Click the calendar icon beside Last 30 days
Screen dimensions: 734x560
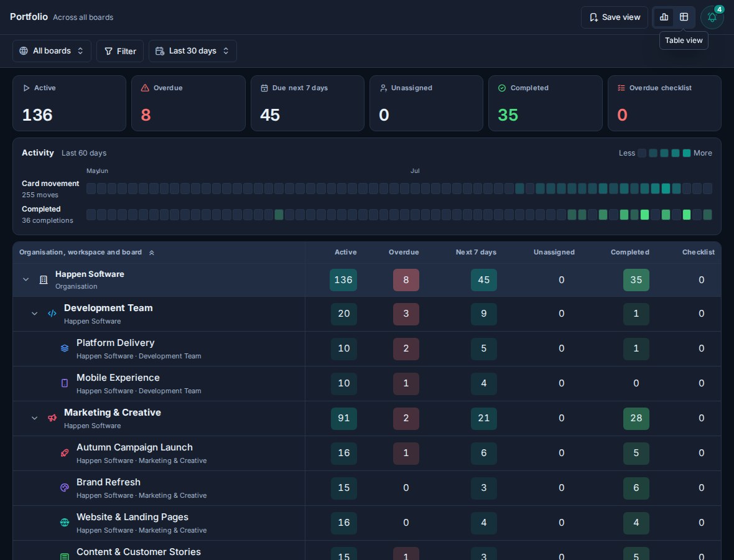pos(160,50)
